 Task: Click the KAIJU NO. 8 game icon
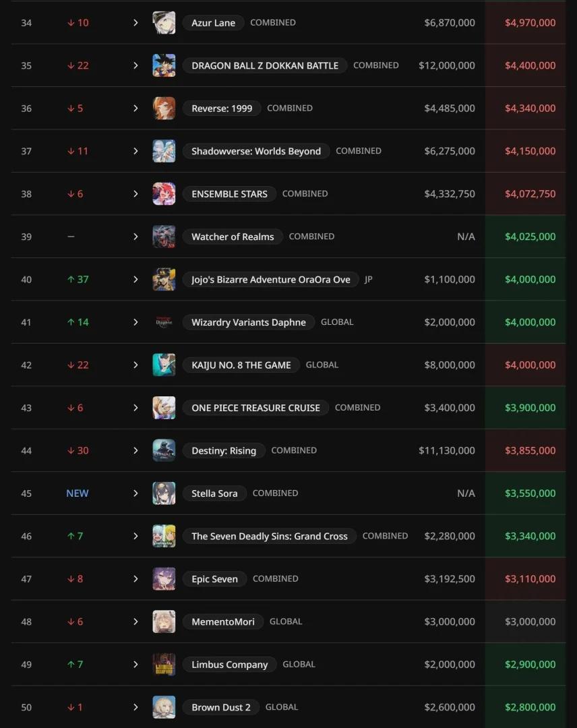coord(164,365)
